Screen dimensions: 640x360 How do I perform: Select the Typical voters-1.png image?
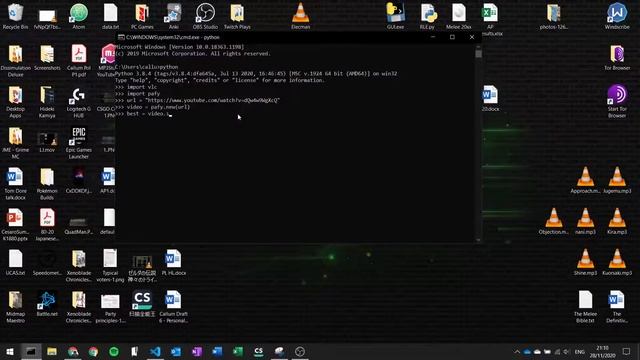tap(110, 265)
